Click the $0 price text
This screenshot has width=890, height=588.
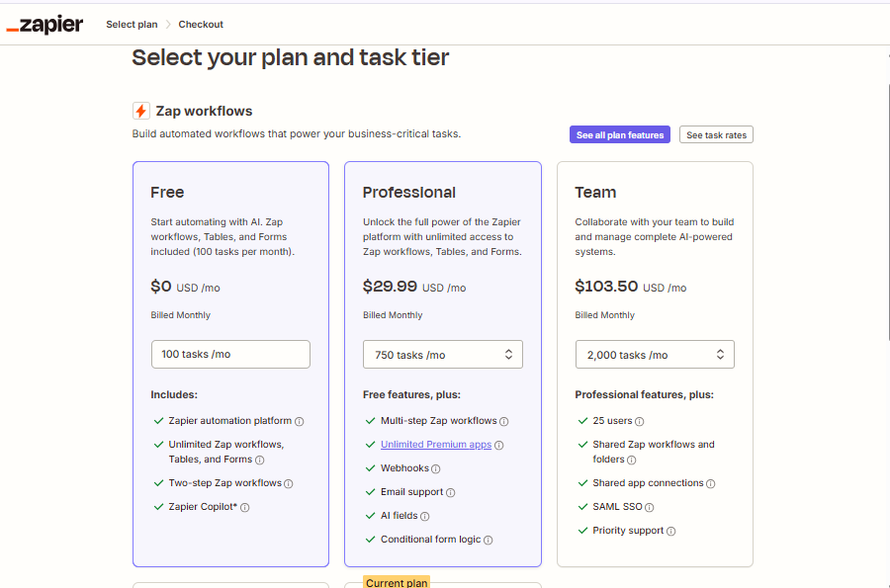160,287
